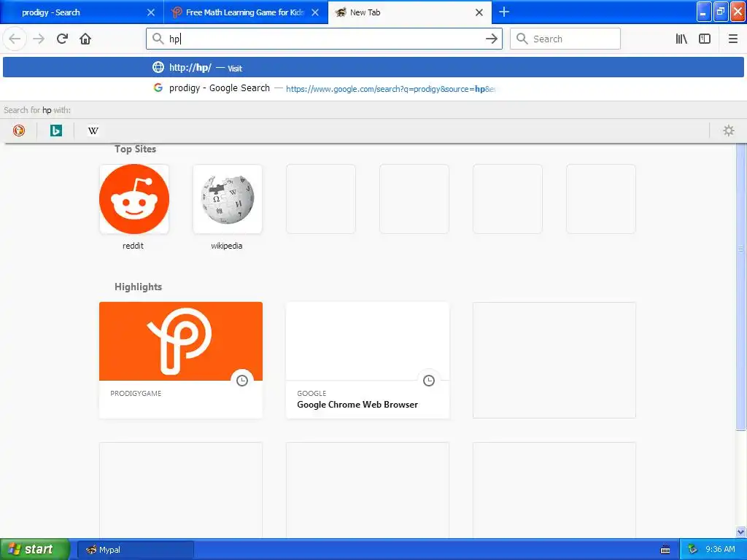This screenshot has width=747, height=560.
Task: Switch to Free Math Learning Game tab
Action: 246,12
